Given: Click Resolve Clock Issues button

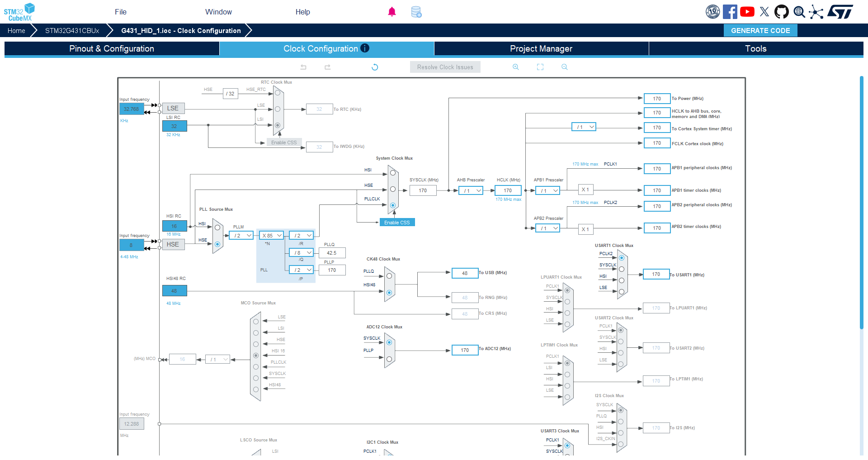Looking at the screenshot, I should 445,67.
